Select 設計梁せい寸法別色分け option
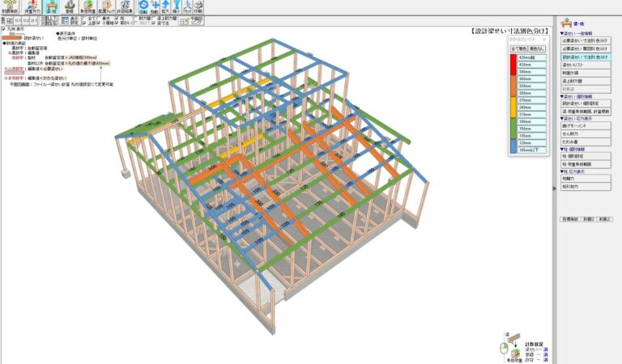 [x=586, y=57]
